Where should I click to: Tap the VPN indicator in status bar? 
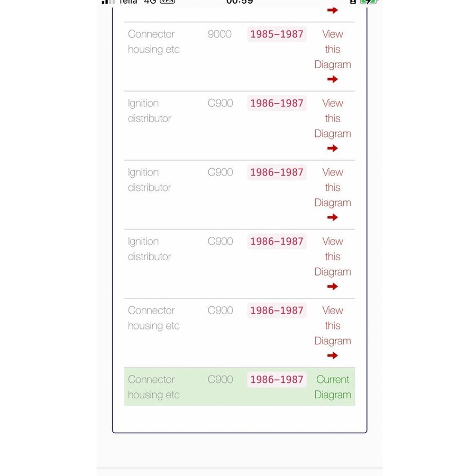pos(167,2)
